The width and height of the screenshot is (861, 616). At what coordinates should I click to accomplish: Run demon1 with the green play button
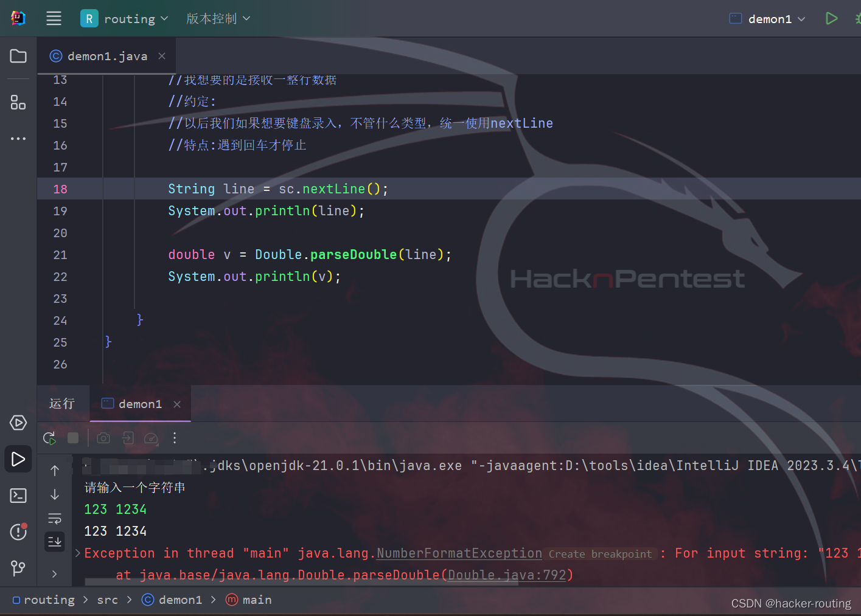pyautogui.click(x=831, y=19)
